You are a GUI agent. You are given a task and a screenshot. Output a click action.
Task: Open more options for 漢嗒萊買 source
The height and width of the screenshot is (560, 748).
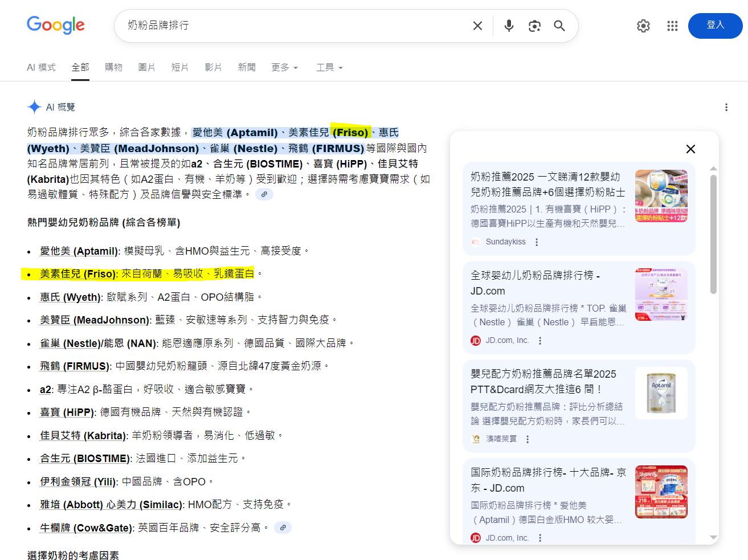click(x=528, y=439)
